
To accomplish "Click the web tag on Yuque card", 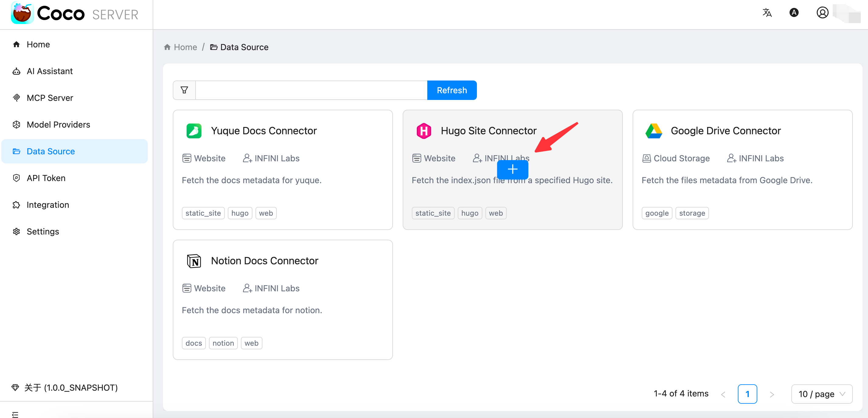I will pyautogui.click(x=266, y=213).
